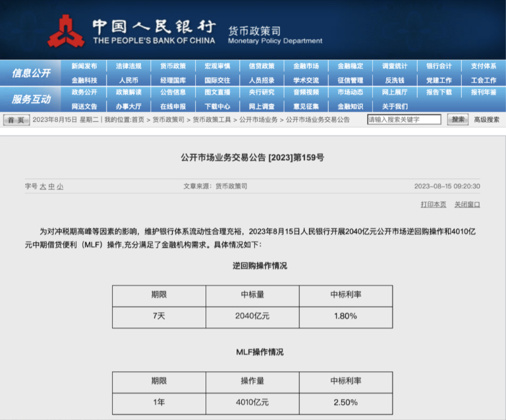Click the 服务互动 section label
The height and width of the screenshot is (420, 506).
tap(31, 99)
